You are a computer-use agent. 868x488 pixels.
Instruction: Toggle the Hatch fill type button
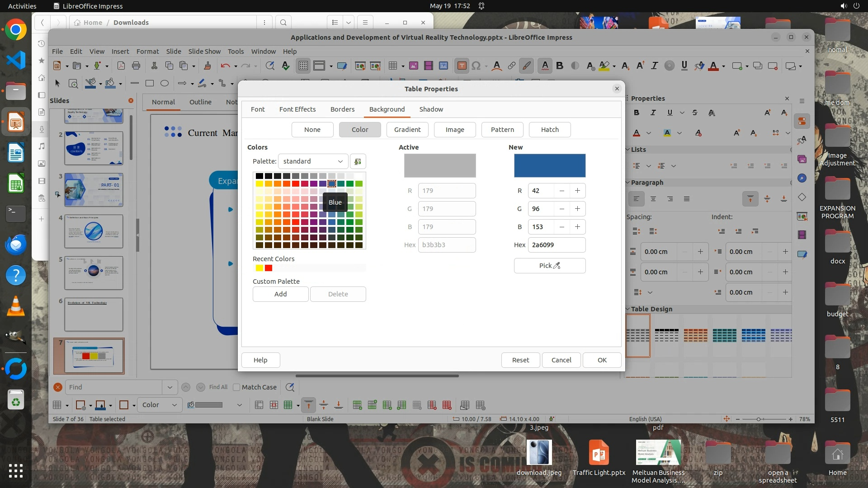pyautogui.click(x=550, y=130)
